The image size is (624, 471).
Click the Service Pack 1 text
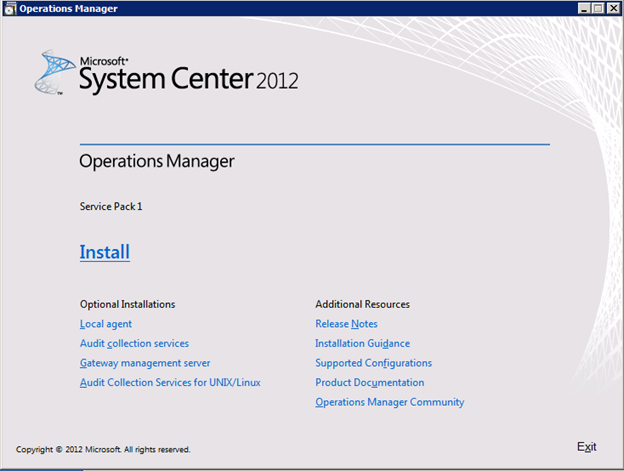[x=111, y=206]
